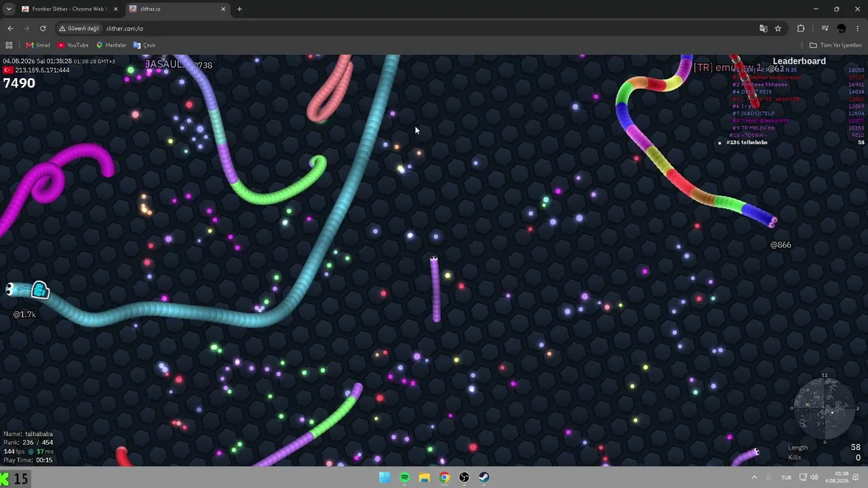Click the purple player snake's head
The image size is (868, 488).
pos(434,260)
